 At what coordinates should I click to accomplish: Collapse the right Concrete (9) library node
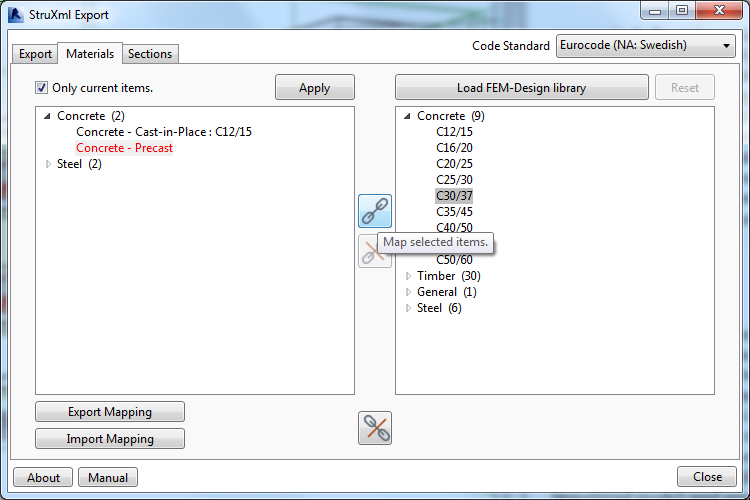pyautogui.click(x=407, y=116)
